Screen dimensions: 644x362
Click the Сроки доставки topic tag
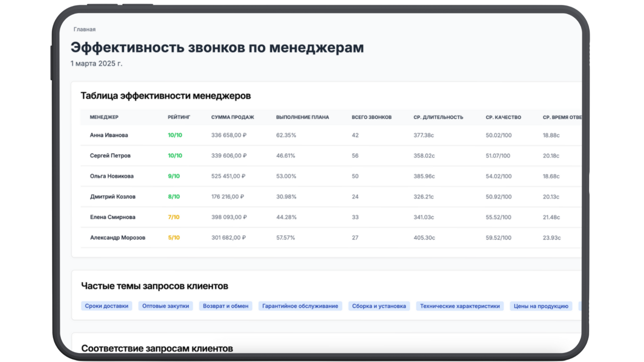click(107, 306)
